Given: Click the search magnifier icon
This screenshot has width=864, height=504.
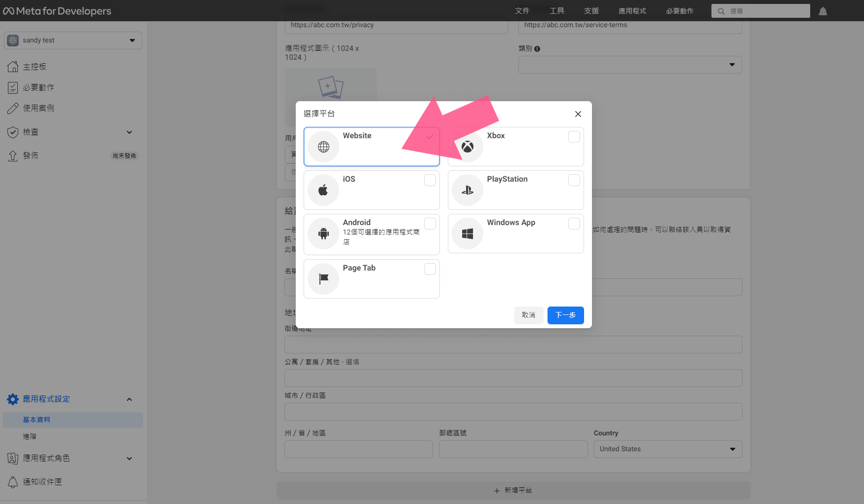Looking at the screenshot, I should click(x=721, y=11).
